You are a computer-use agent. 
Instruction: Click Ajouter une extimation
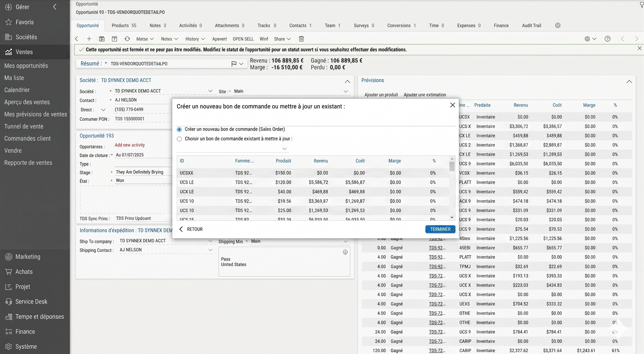pos(425,95)
